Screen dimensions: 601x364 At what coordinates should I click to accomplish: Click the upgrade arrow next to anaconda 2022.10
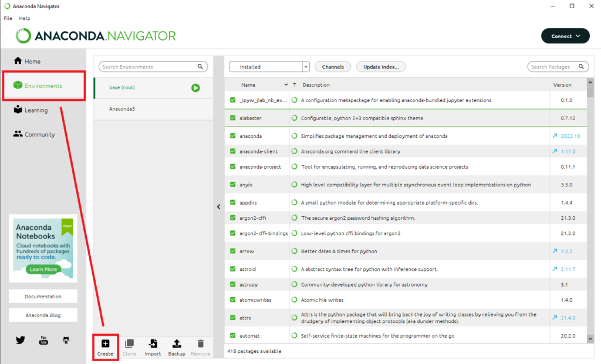[x=555, y=136]
